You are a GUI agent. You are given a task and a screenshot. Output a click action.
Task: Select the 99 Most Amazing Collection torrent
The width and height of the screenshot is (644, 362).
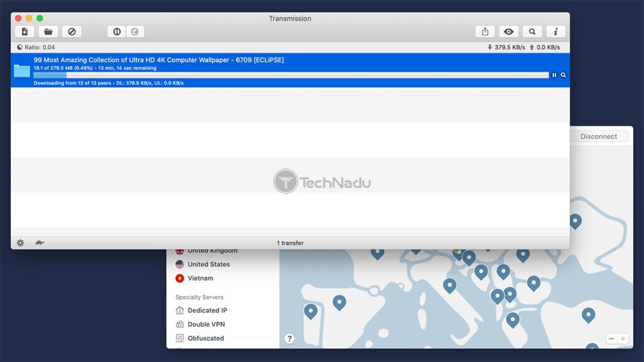[x=290, y=70]
